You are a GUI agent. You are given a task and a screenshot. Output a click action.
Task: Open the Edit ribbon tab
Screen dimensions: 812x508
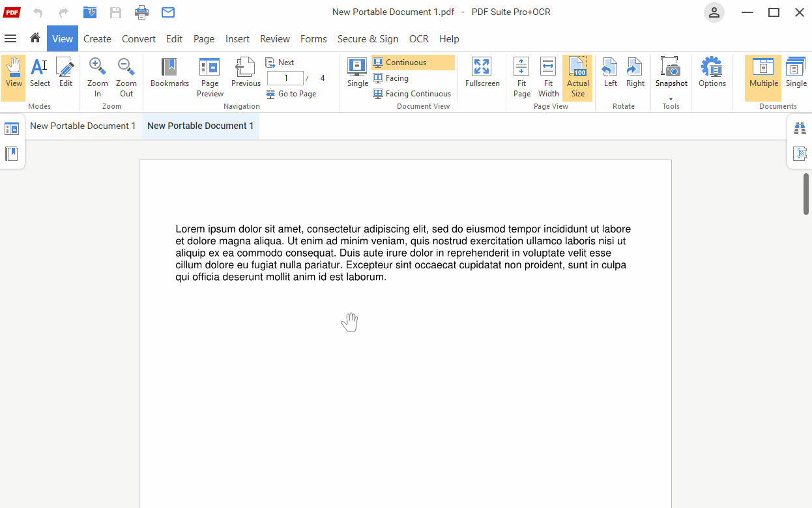pos(174,39)
